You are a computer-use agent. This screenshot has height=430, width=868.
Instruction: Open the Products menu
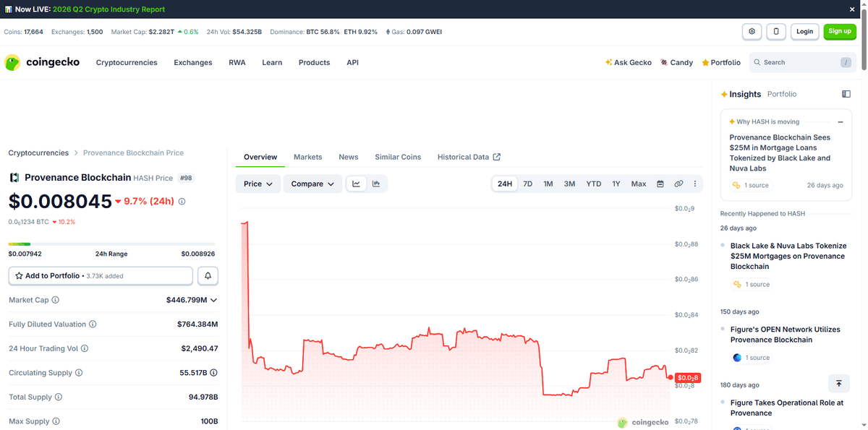[x=315, y=63]
